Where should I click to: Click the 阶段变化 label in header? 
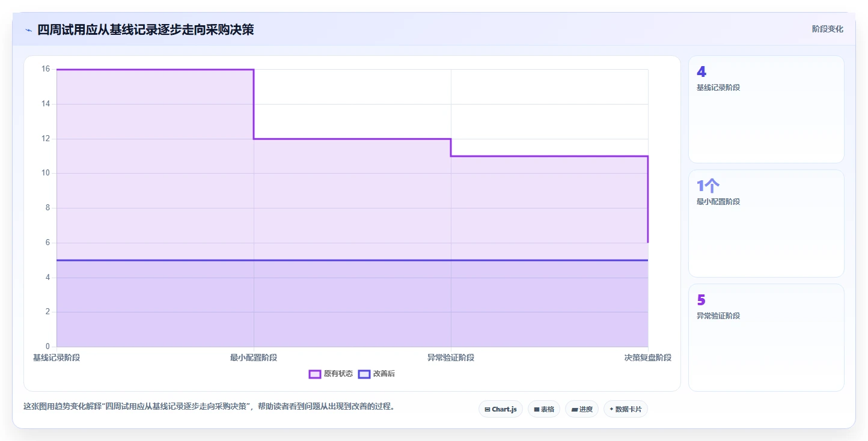pyautogui.click(x=827, y=29)
